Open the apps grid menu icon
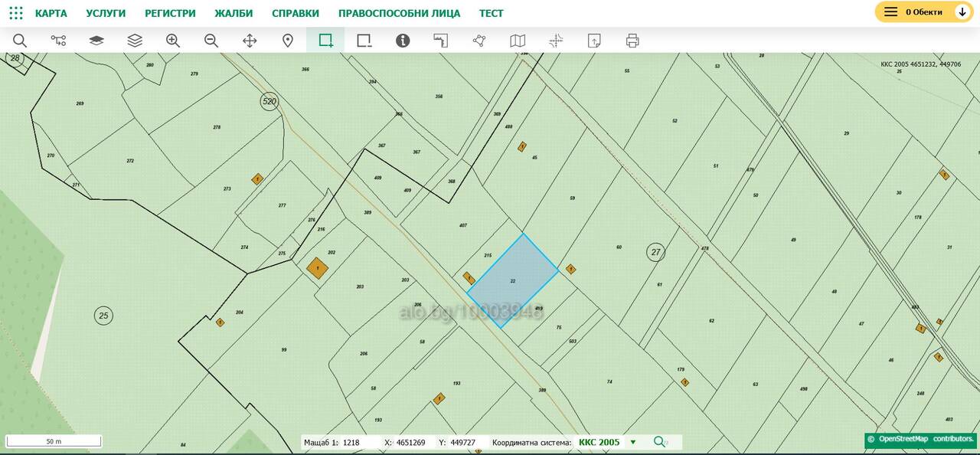The width and height of the screenshot is (980, 455). pos(16,13)
